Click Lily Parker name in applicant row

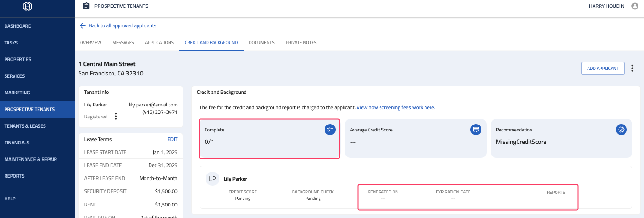(235, 179)
